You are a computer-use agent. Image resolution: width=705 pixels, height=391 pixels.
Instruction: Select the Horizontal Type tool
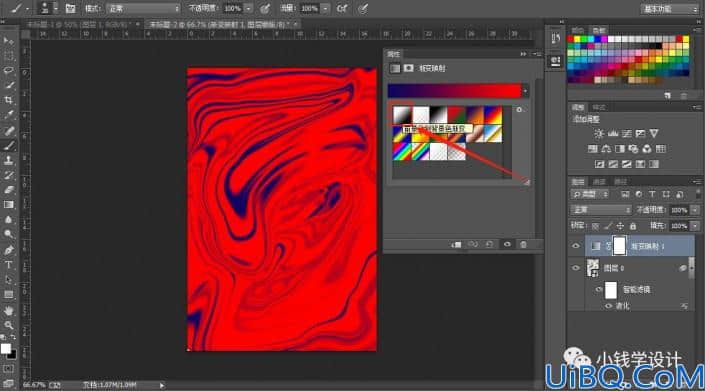tap(8, 265)
